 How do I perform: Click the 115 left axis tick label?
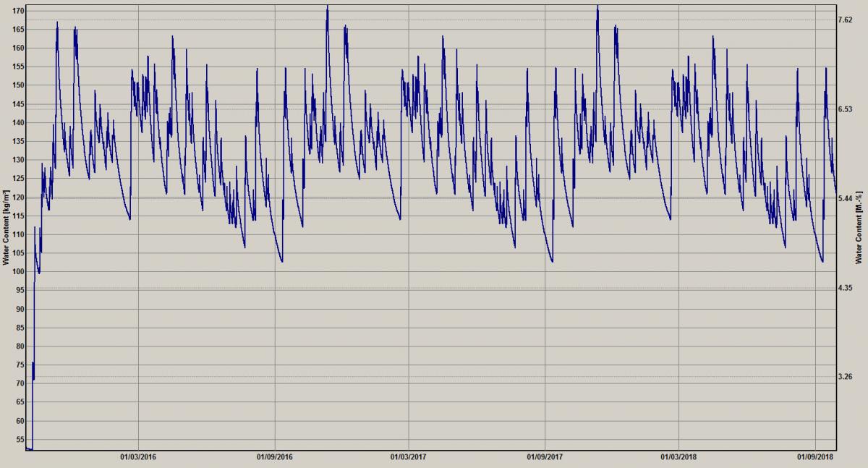[x=20, y=216]
